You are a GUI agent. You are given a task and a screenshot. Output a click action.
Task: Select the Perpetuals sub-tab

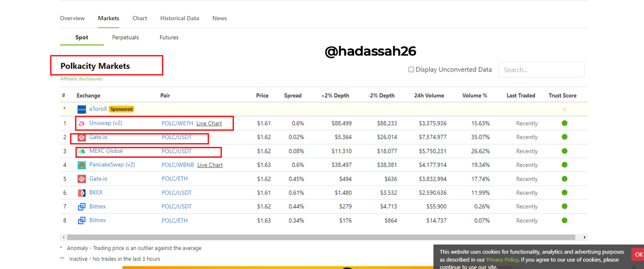pos(125,37)
